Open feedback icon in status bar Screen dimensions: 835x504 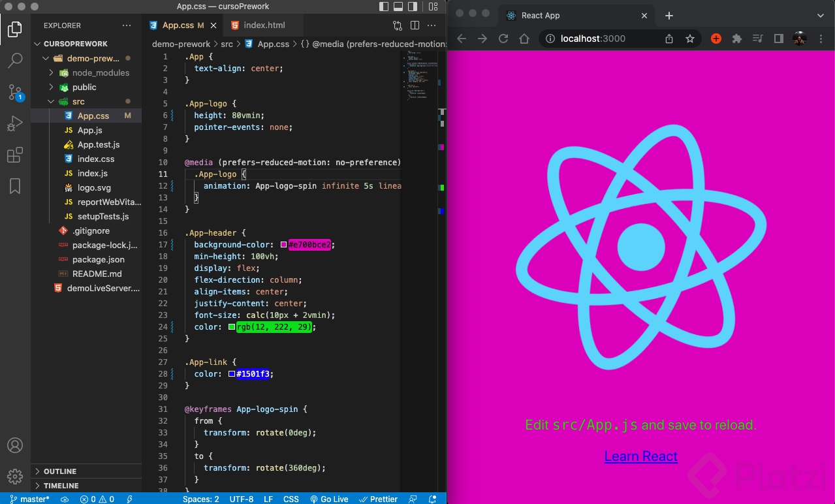[413, 499]
